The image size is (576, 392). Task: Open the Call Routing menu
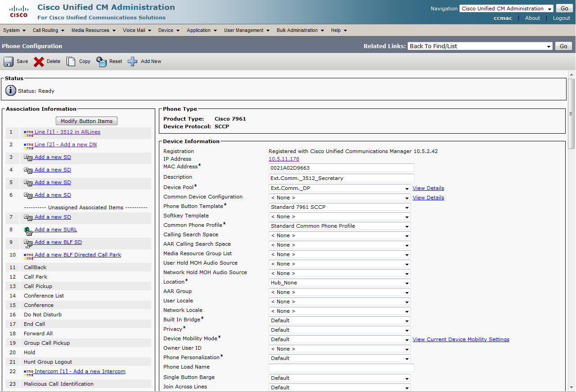48,30
